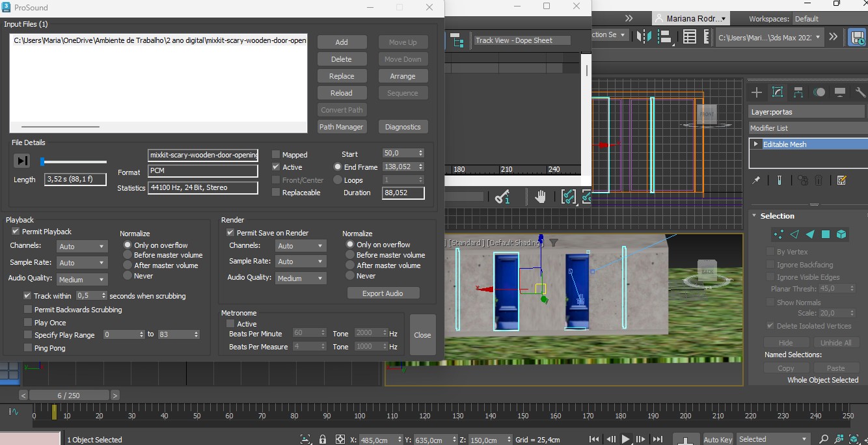This screenshot has height=445, width=868.
Task: Click the Export Audio button
Action: point(383,293)
